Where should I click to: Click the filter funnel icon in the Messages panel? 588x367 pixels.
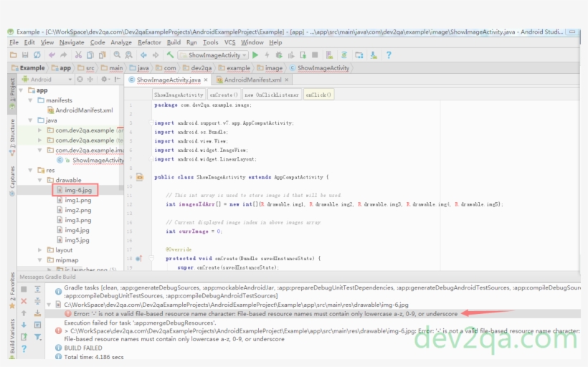pyautogui.click(x=37, y=337)
